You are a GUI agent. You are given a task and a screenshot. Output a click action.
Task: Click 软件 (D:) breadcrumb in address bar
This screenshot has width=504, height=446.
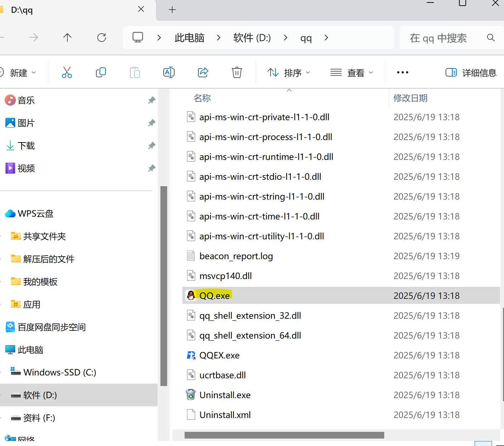(252, 38)
